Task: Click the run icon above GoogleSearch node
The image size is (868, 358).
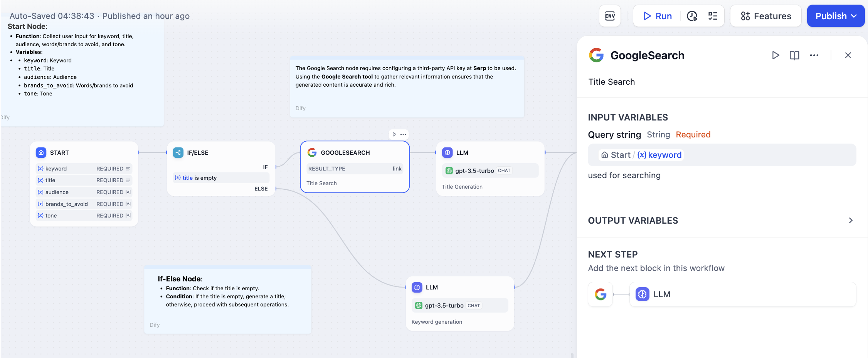Action: pyautogui.click(x=394, y=134)
